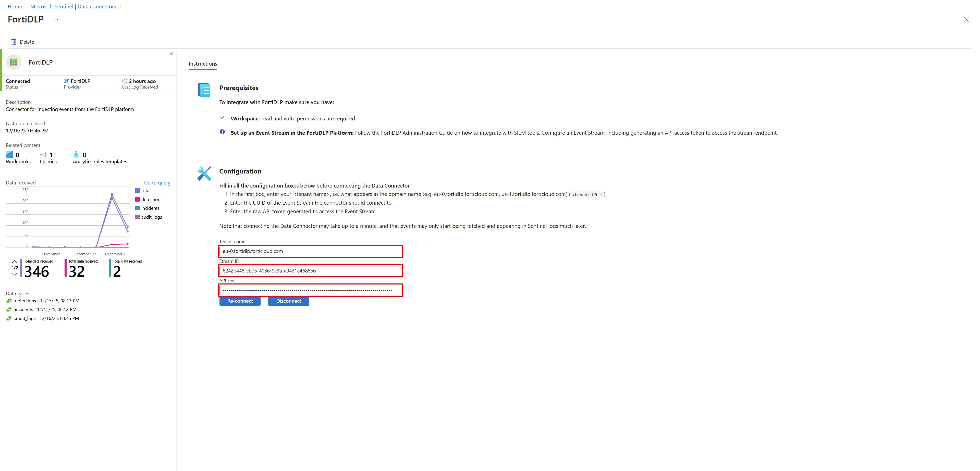Click '12/16/25, 03:46 PM' under Last data received
This screenshot has height=471, width=980.
pyautogui.click(x=27, y=130)
